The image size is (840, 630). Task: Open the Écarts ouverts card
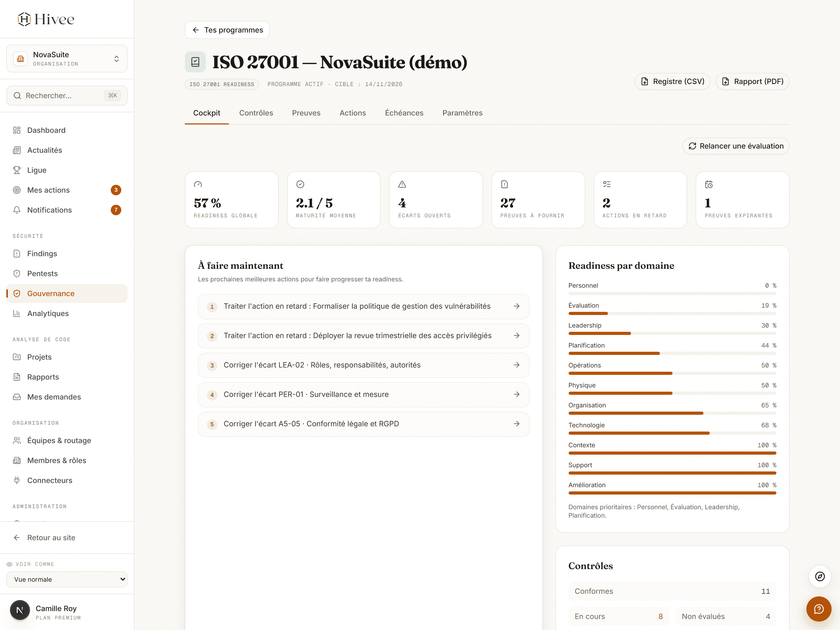point(436,200)
